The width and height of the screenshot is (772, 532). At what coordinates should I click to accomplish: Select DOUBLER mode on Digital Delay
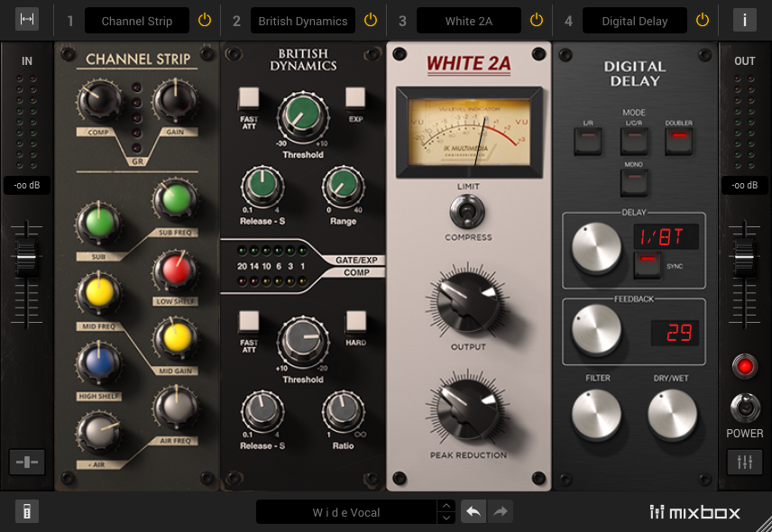click(x=679, y=142)
